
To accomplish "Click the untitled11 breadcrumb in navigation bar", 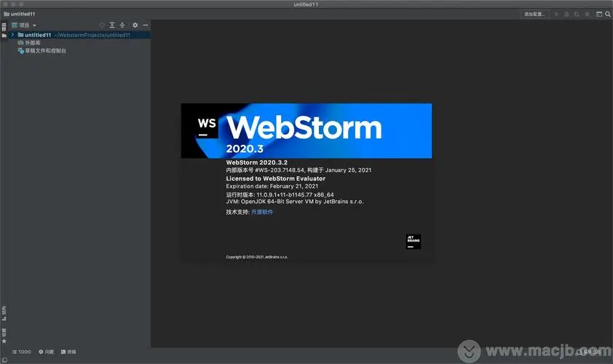I will tap(20, 14).
